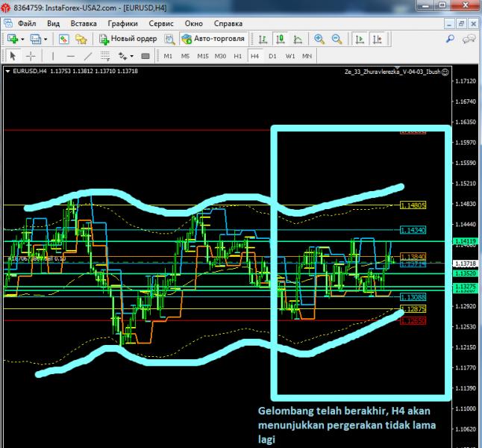Expand the profiles dropdown arrow
This screenshot has height=448, width=482.
46,40
